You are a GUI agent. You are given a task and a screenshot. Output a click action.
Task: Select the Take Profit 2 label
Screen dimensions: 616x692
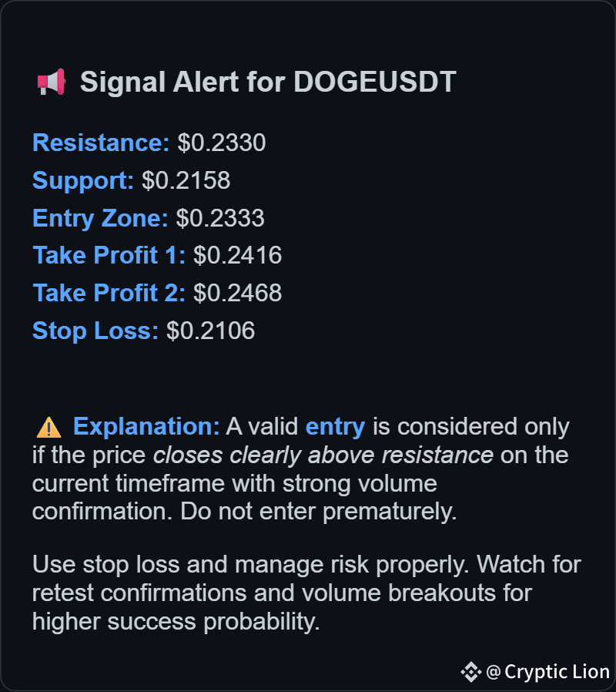[109, 293]
